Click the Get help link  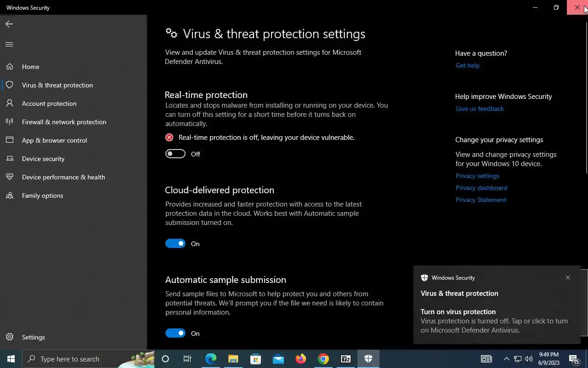coord(467,65)
